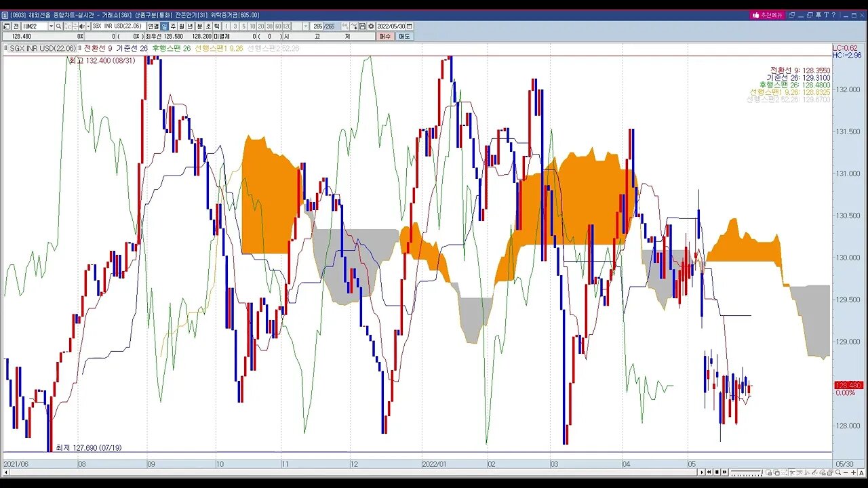The width and height of the screenshot is (868, 488).
Task: Select the 10 interval button
Action: [x=252, y=26]
